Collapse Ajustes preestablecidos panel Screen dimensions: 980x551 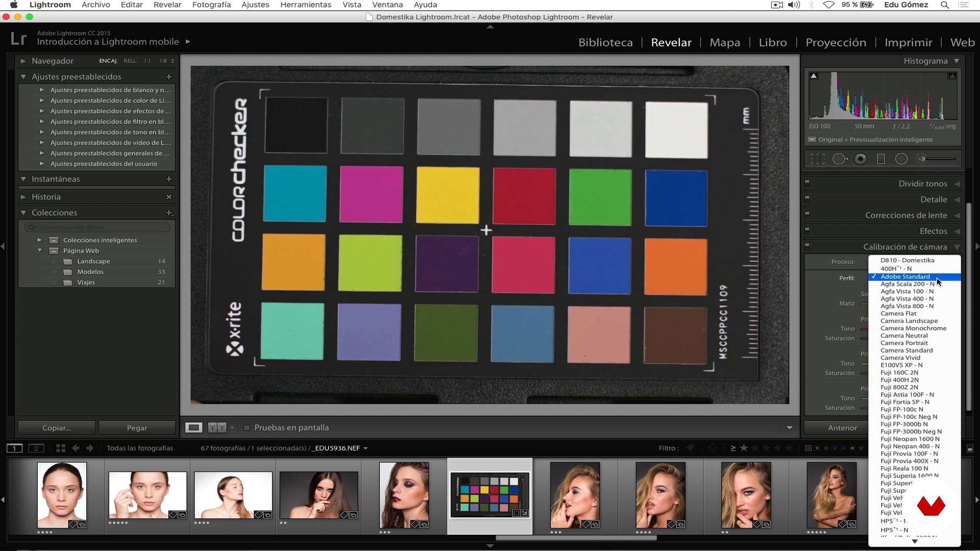23,77
